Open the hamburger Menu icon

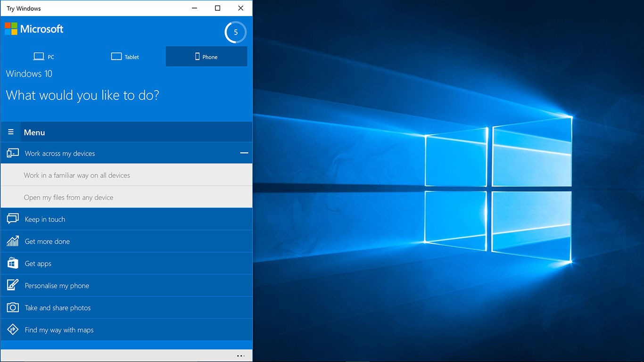[10, 132]
